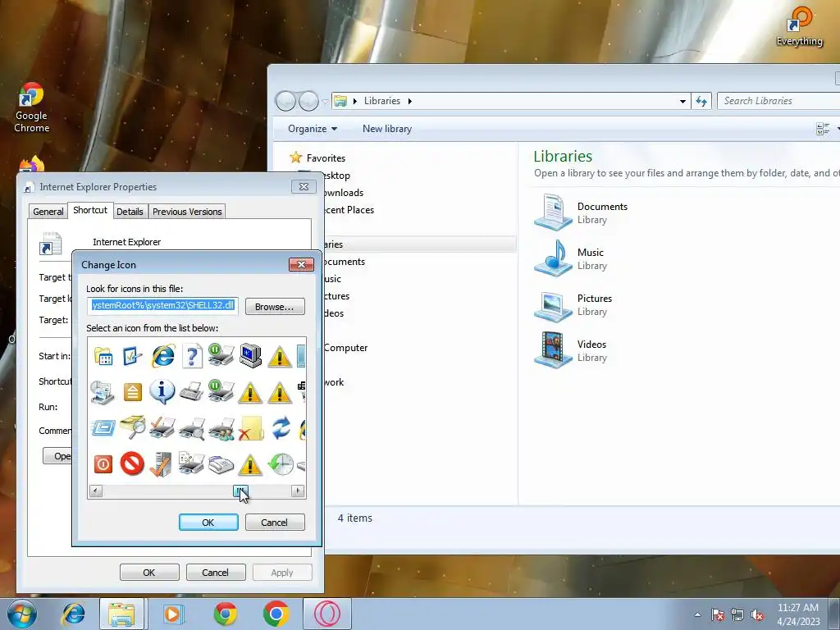This screenshot has width=840, height=630.
Task: Click the icon list scroll right arrow
Action: pos(298,491)
